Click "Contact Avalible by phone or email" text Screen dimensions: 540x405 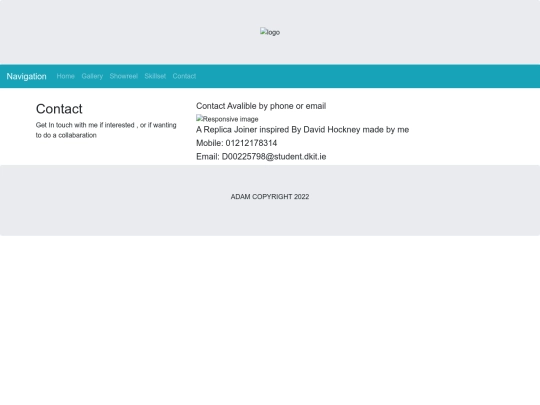point(261,106)
